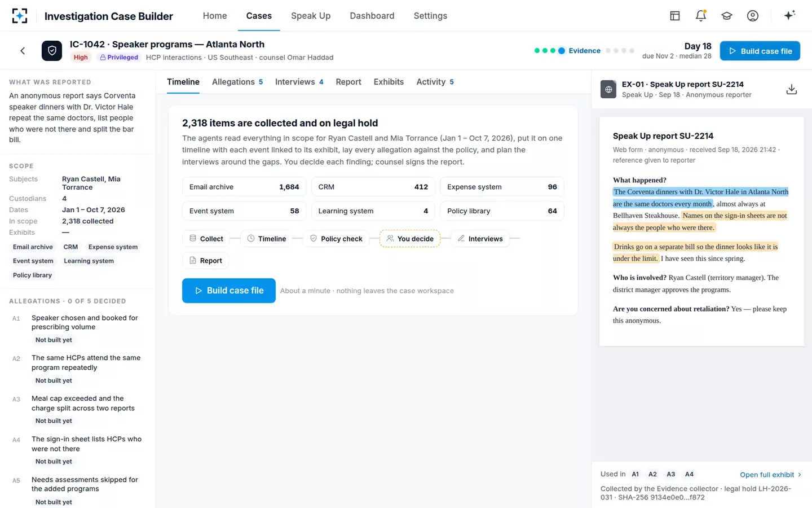Screen dimensions: 812x508
Task: Select the Interviews step chip
Action: click(480, 239)
